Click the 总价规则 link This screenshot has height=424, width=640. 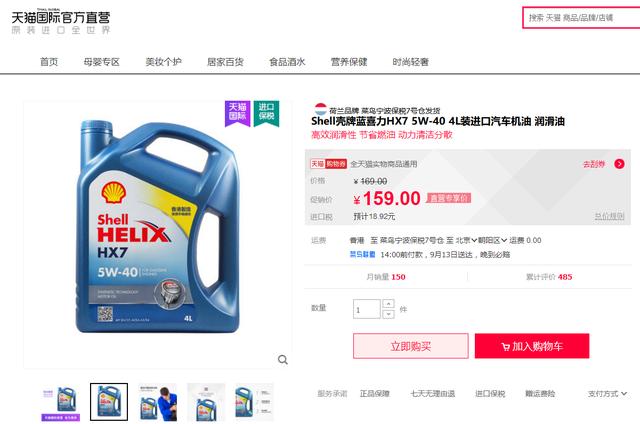609,216
